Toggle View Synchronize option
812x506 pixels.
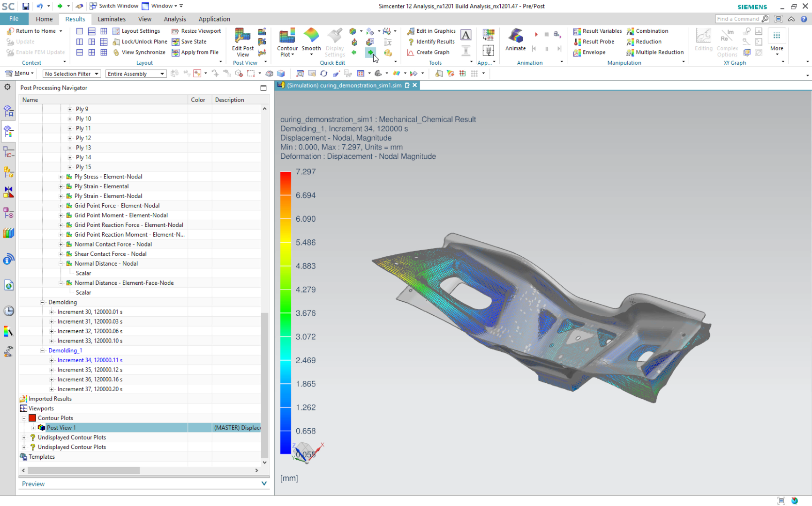(139, 52)
